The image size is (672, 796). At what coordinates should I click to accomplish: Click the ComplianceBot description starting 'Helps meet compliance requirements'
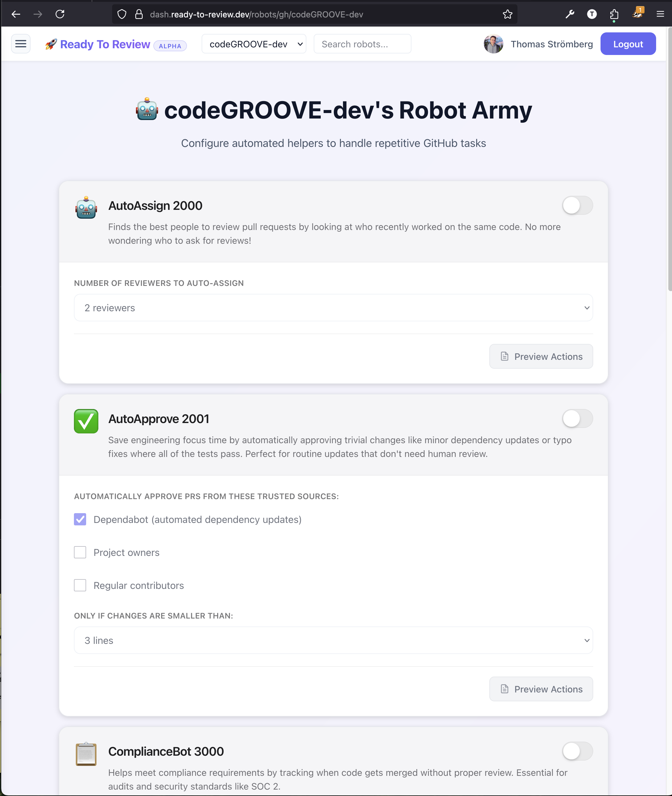338,779
